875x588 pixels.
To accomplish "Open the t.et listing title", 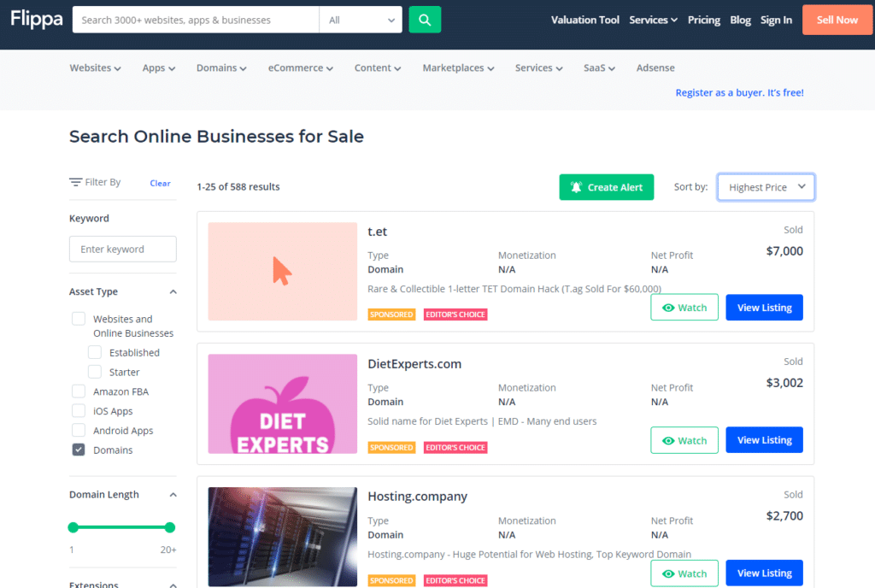I will click(377, 232).
